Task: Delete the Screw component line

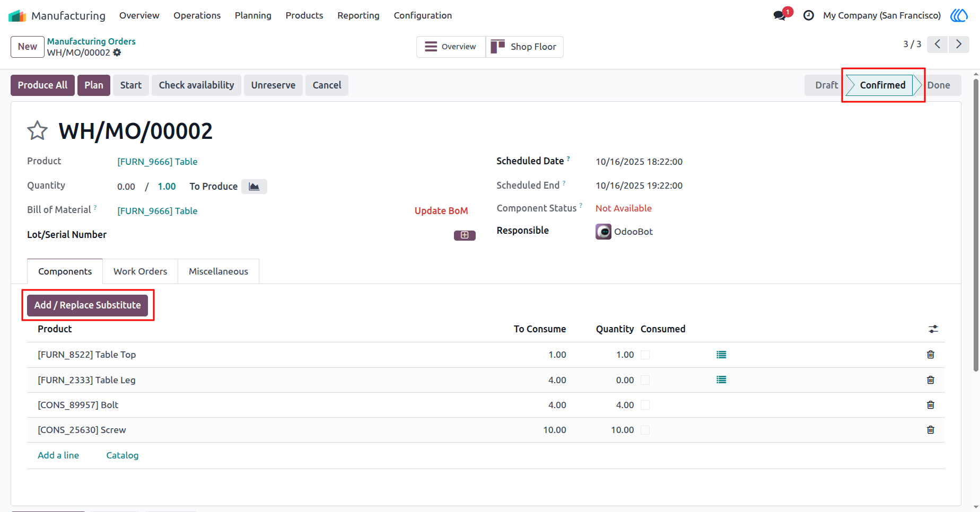Action: click(930, 430)
